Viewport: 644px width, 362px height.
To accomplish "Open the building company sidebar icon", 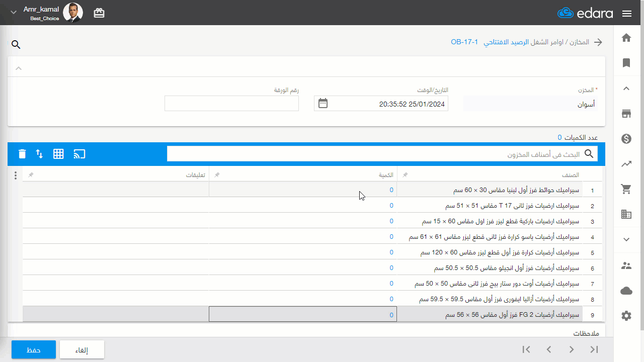I will pos(626,214).
